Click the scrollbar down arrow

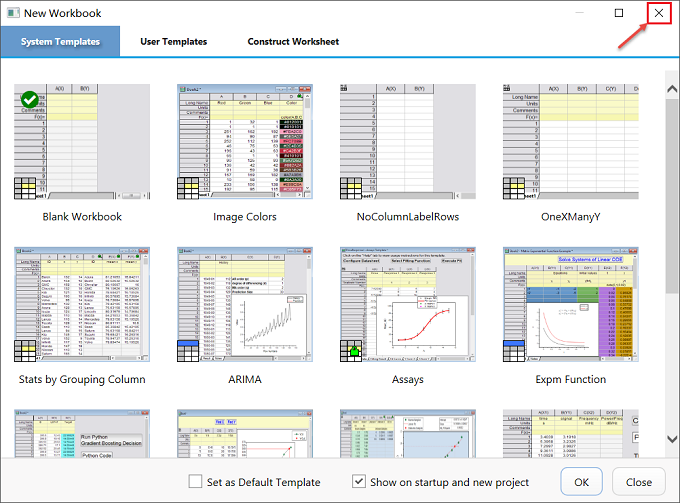click(672, 439)
